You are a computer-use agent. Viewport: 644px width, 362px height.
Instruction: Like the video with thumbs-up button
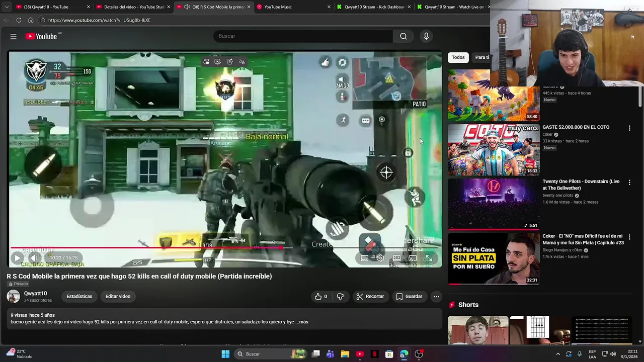coord(320,297)
